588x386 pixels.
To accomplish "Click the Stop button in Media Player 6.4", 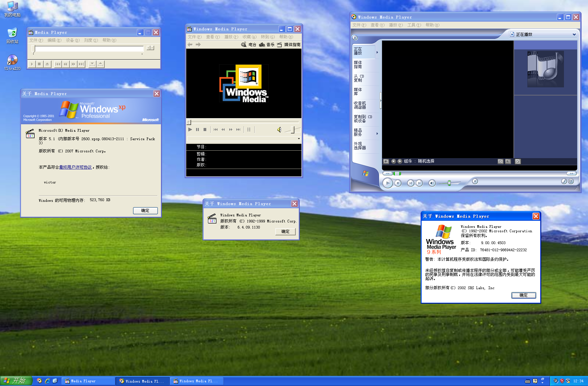I will click(x=205, y=130).
